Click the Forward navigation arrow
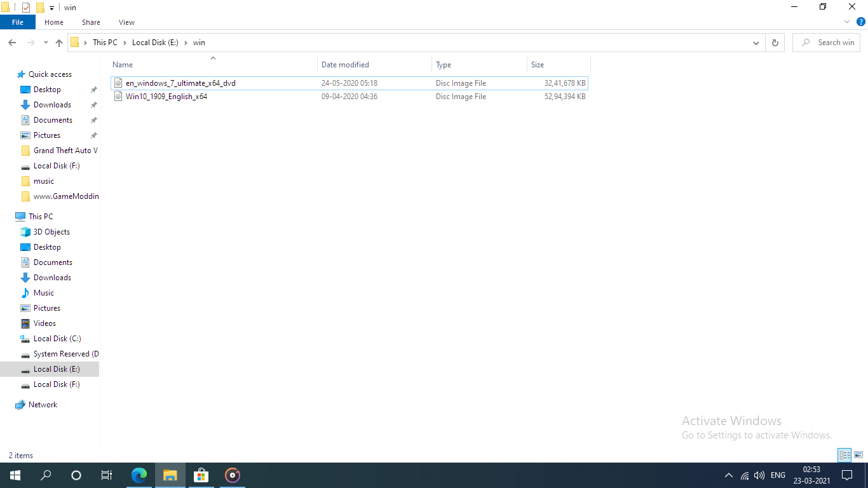Image resolution: width=868 pixels, height=488 pixels. 30,43
